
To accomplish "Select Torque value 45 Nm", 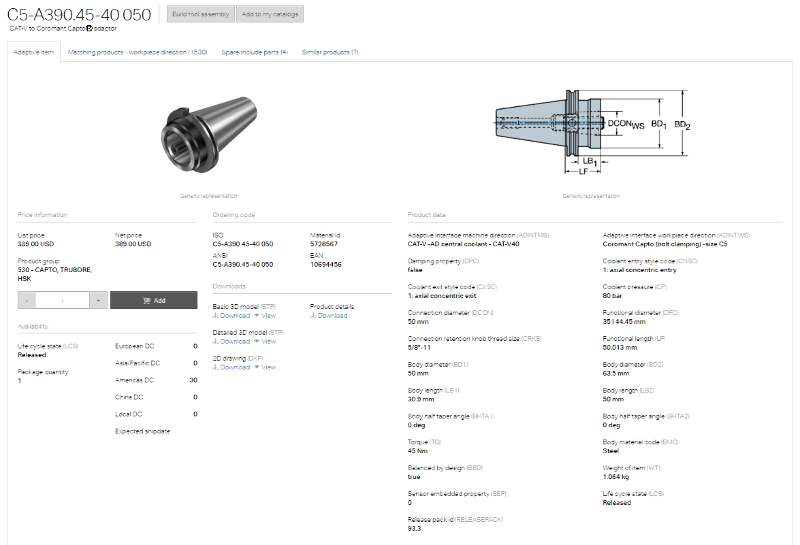I will tap(418, 451).
